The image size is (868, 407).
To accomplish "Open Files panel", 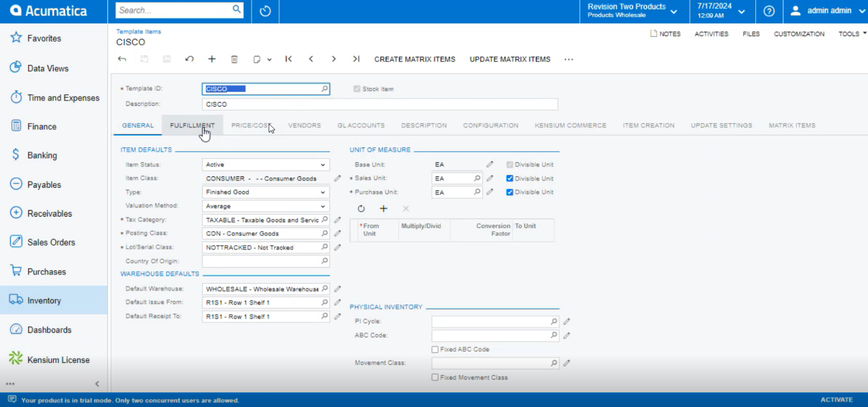I will point(751,34).
